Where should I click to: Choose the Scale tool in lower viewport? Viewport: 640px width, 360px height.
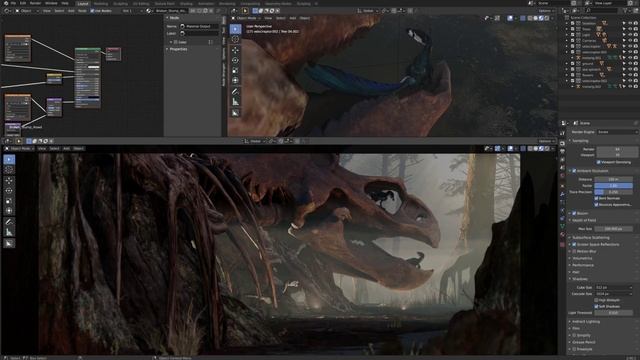click(x=9, y=201)
